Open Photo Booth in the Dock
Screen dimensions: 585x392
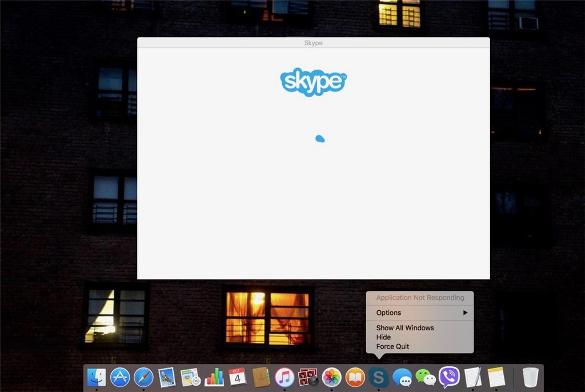308,377
